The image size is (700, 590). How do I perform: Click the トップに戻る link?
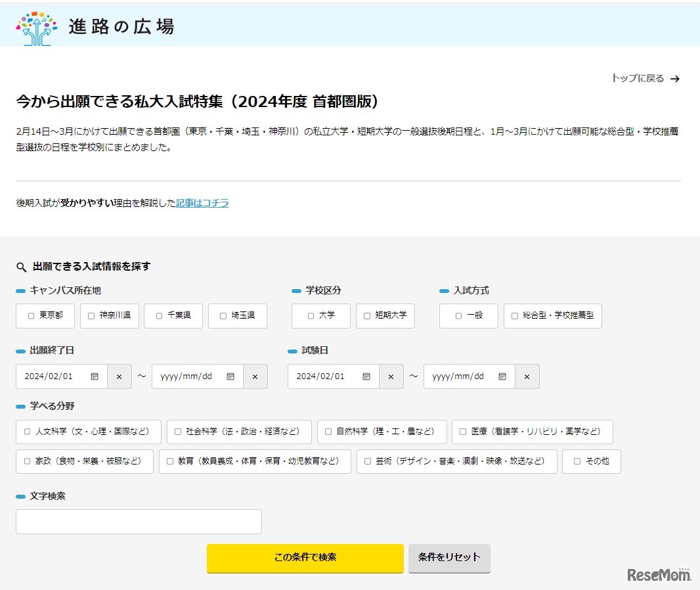click(x=638, y=78)
